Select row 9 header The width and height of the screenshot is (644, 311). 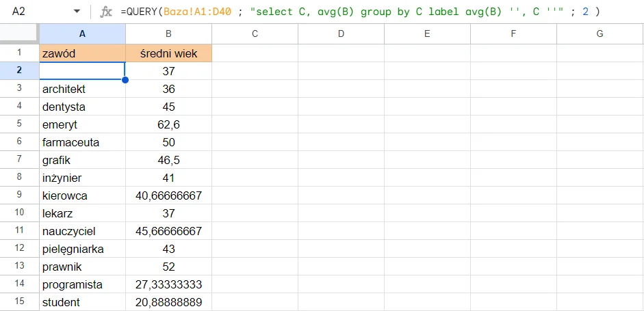(19, 195)
